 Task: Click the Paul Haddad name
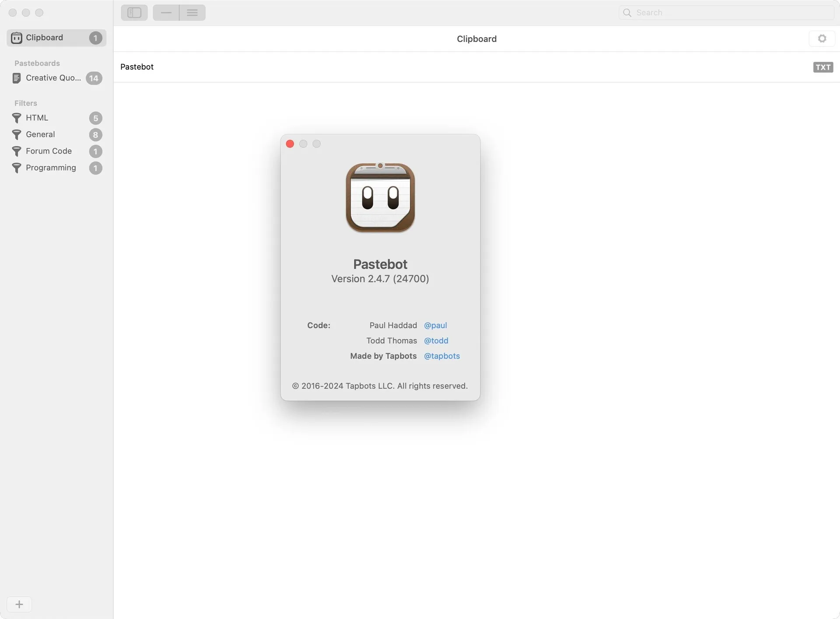click(x=393, y=325)
